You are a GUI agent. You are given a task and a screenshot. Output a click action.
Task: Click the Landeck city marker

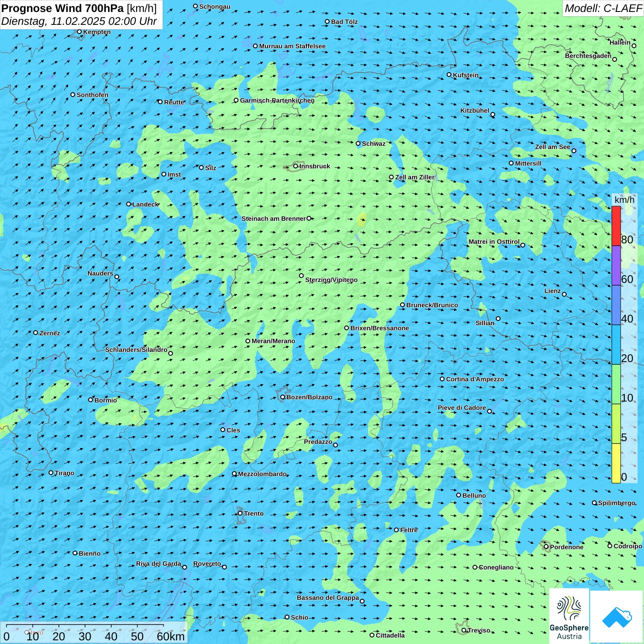(x=129, y=204)
